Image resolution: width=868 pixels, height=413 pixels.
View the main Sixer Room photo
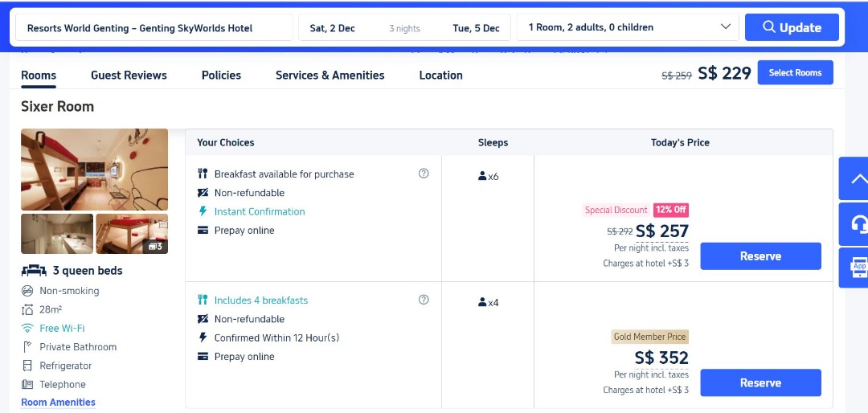click(x=94, y=170)
